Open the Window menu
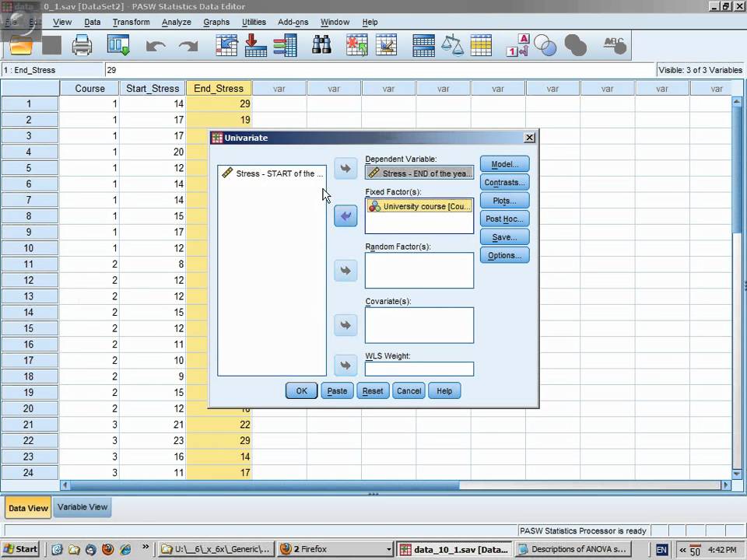Screen dimensions: 747x560 pos(335,22)
